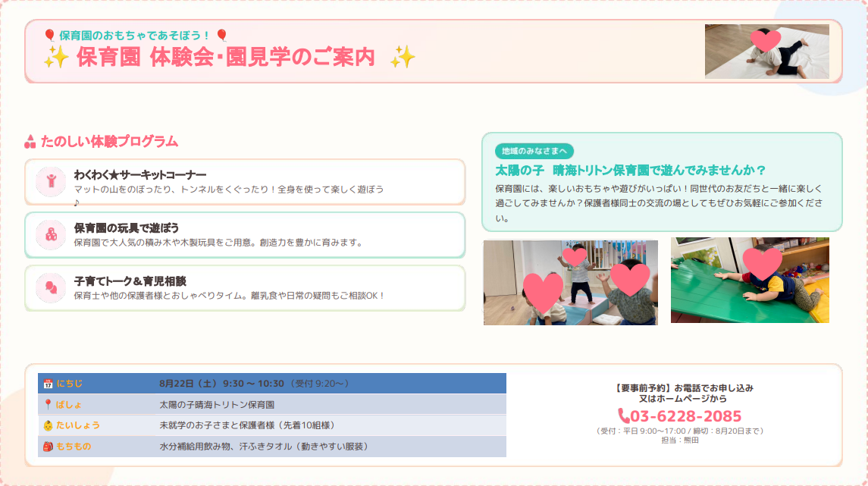This screenshot has width=868, height=486.
Task: Click the にちじ label
Action: click(x=70, y=384)
